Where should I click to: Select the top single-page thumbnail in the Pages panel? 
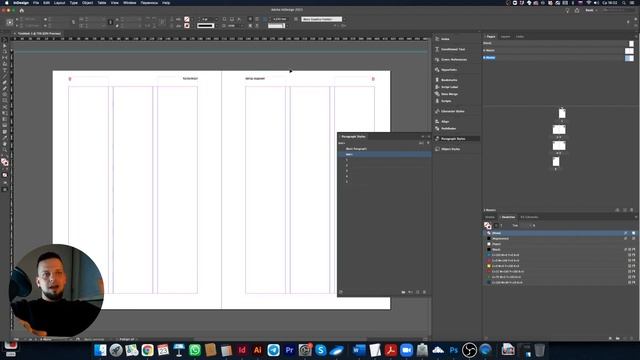562,113
